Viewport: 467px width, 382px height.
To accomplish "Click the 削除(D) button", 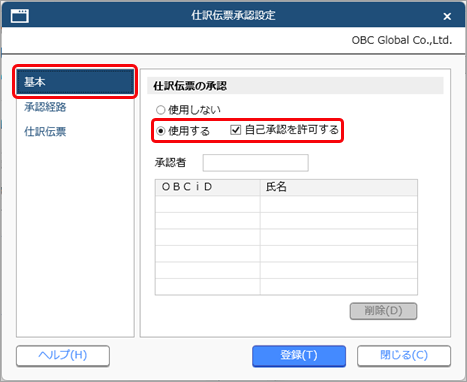I will (383, 311).
